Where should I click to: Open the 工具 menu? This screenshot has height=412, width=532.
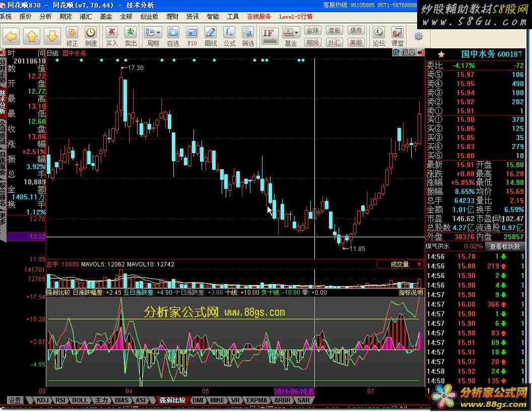click(233, 16)
